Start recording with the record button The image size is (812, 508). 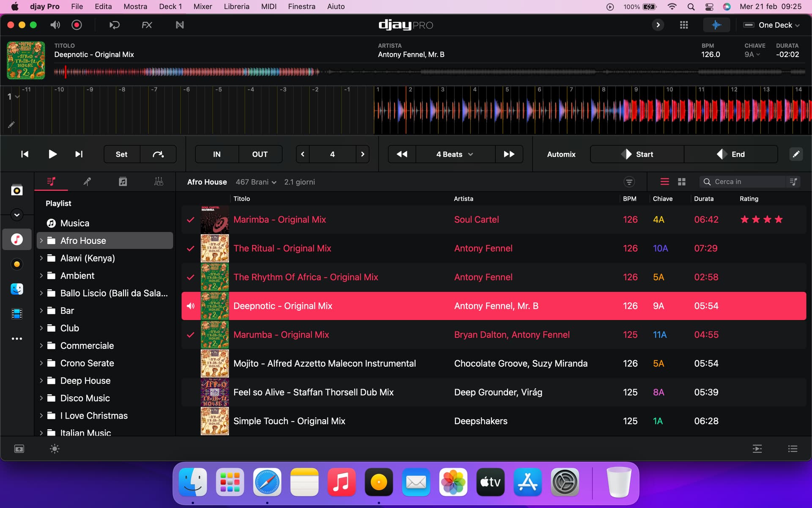77,25
